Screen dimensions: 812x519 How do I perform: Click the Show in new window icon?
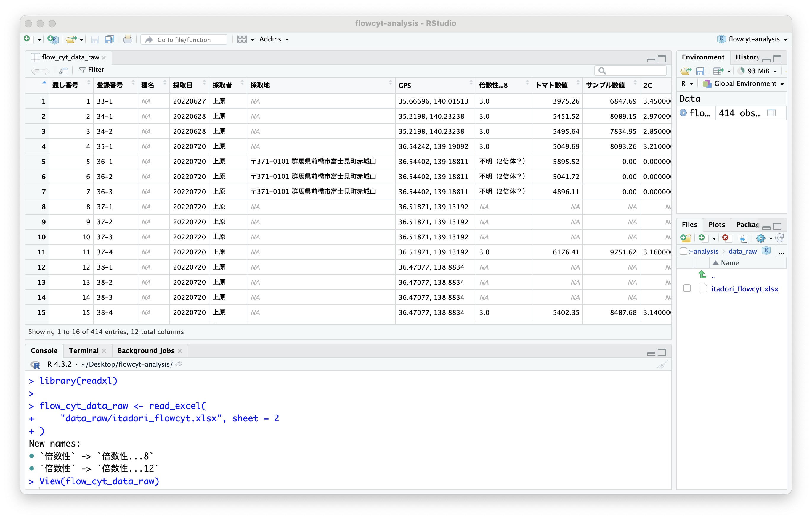[63, 70]
